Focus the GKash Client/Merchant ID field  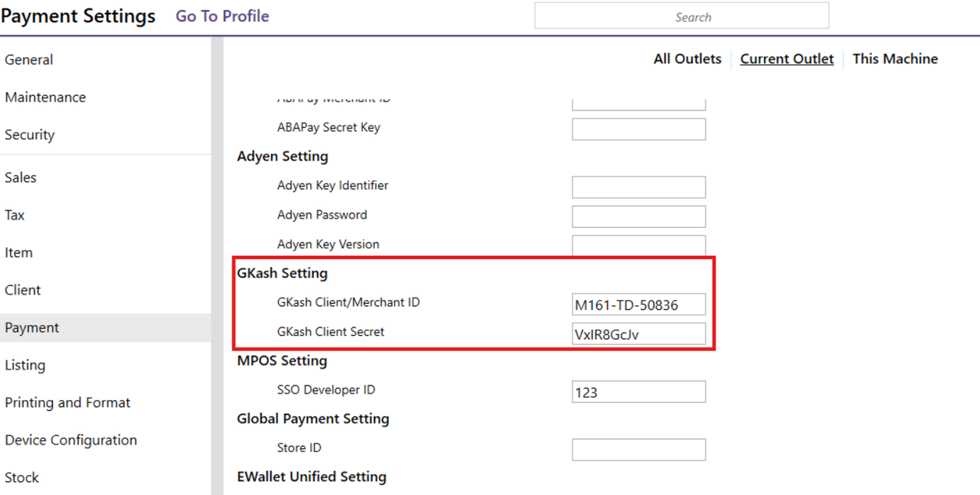click(639, 304)
